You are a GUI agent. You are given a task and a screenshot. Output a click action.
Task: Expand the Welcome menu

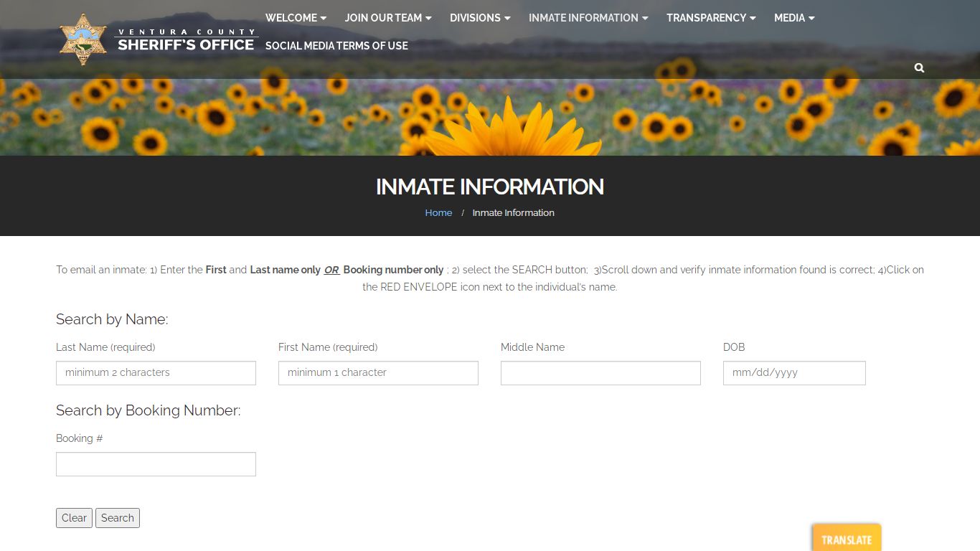296,18
